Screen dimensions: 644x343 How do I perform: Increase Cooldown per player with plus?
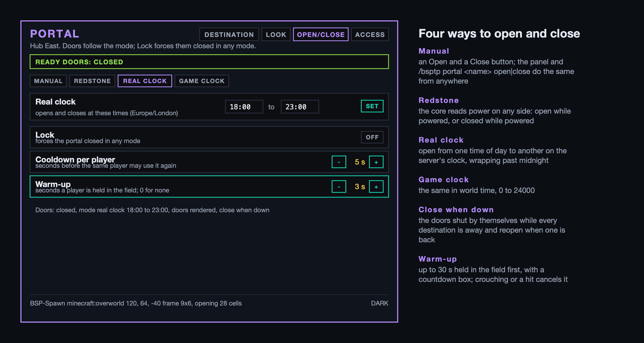pyautogui.click(x=376, y=162)
